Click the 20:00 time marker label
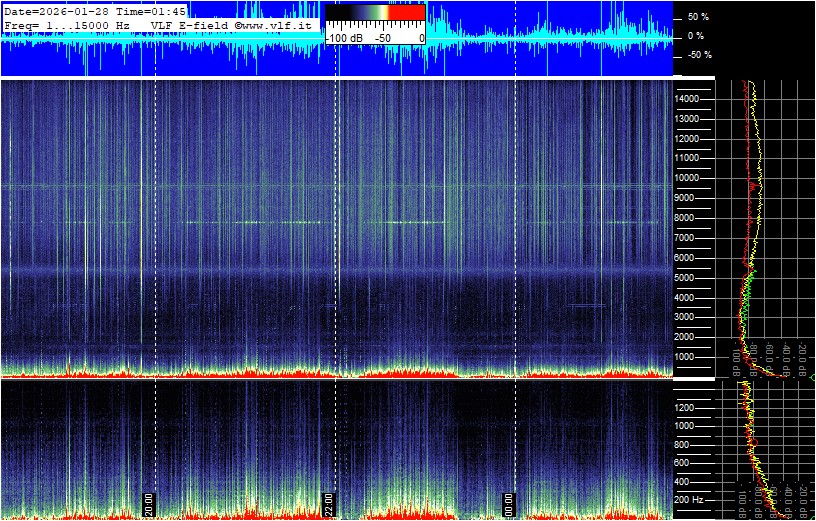This screenshot has width=816, height=521. (x=149, y=502)
